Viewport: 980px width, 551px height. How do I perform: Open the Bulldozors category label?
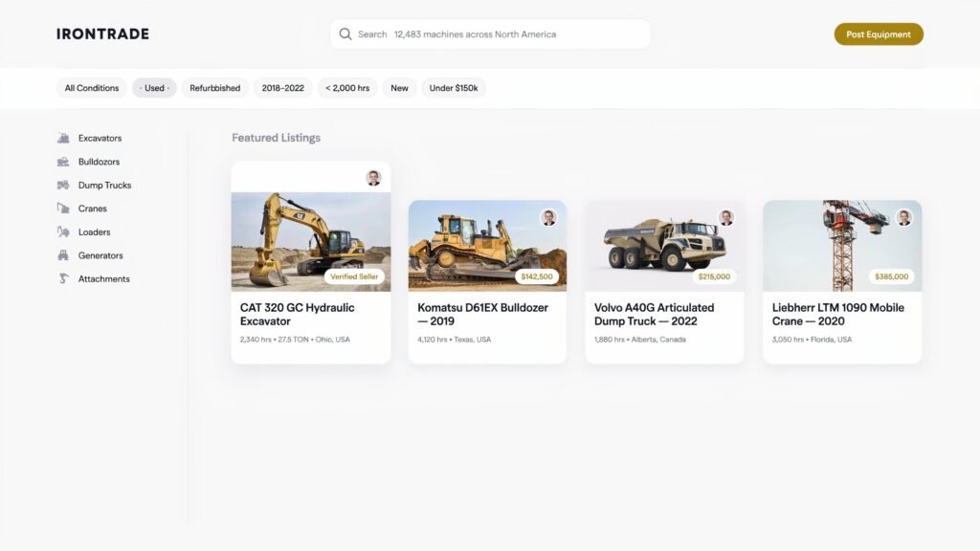[x=99, y=162]
